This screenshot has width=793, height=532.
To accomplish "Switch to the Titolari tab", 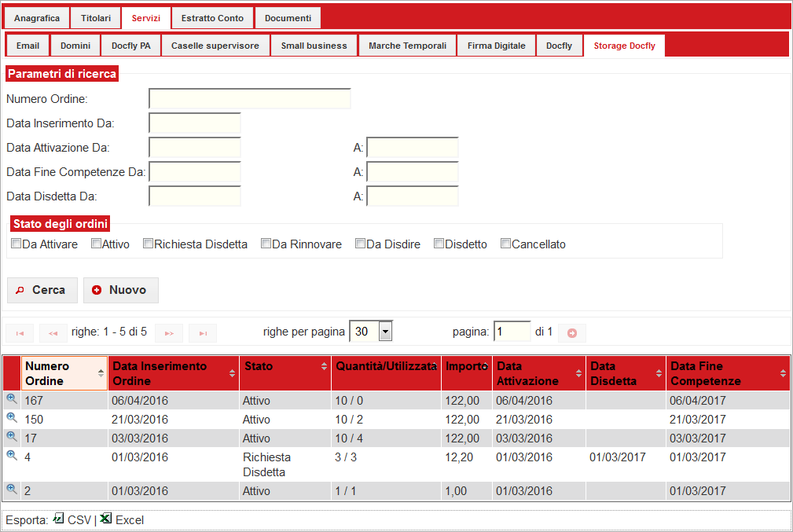I will coord(96,18).
